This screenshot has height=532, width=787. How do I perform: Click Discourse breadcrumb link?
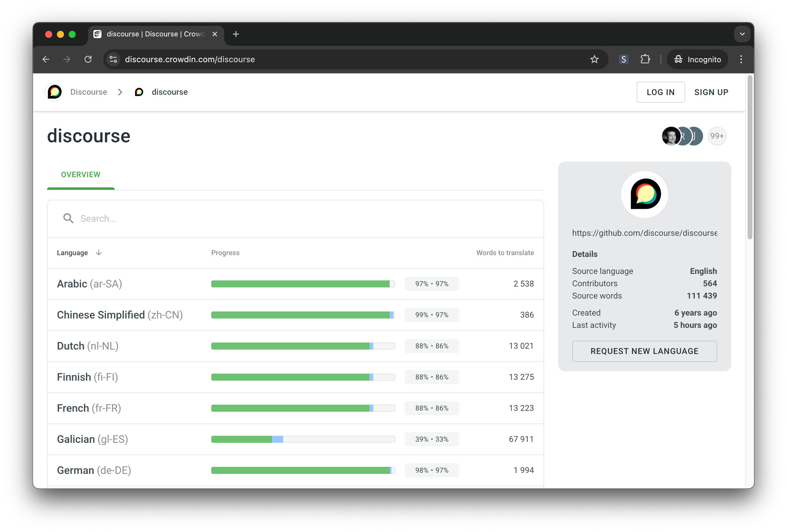89,92
